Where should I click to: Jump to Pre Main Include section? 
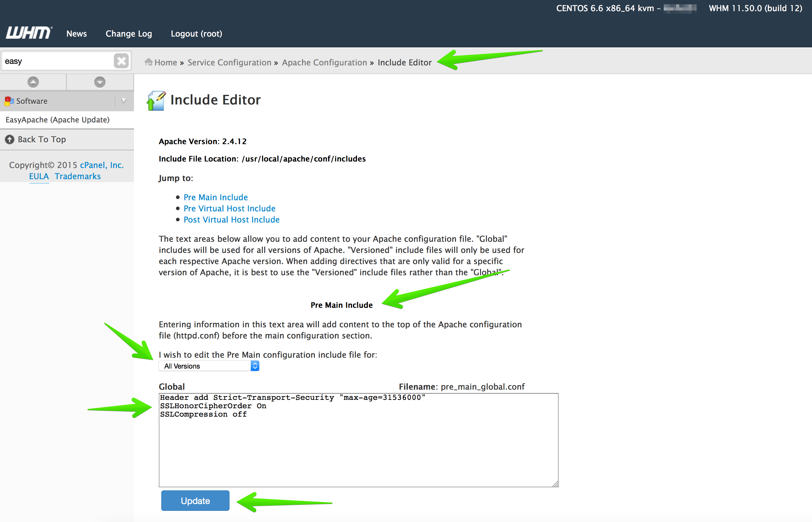coord(216,197)
